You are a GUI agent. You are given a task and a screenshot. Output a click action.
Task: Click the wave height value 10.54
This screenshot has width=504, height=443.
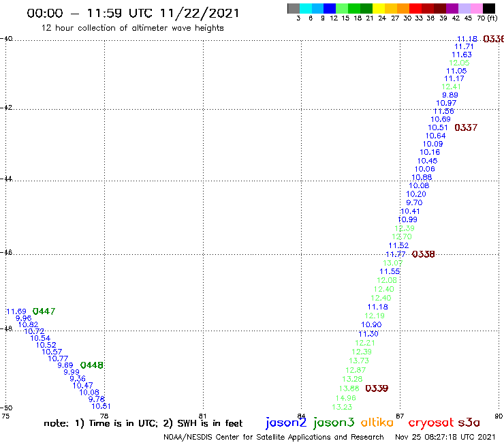(40, 338)
